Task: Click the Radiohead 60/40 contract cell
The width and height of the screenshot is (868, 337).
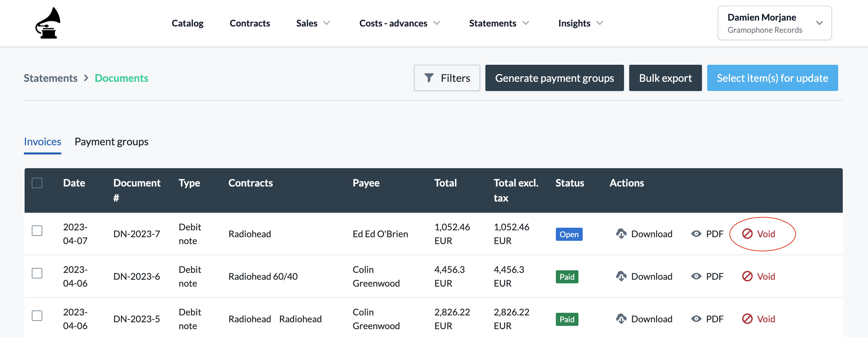Action: [x=263, y=276]
